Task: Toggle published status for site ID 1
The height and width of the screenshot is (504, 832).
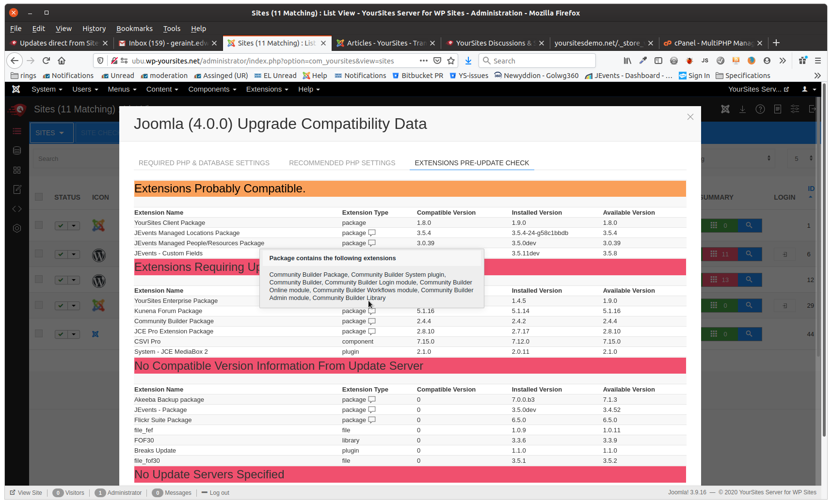Action: [x=61, y=226]
